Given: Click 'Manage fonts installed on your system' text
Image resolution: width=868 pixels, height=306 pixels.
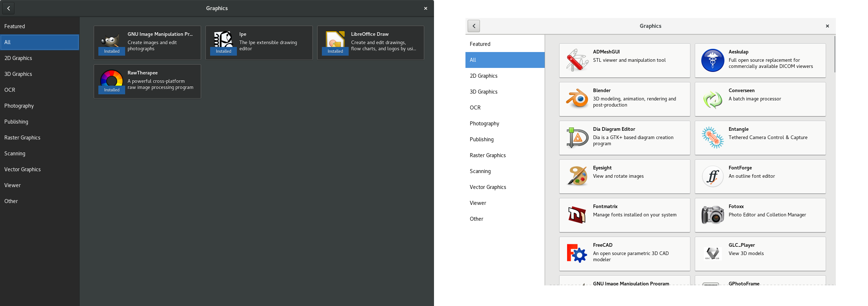Looking at the screenshot, I should tap(635, 215).
